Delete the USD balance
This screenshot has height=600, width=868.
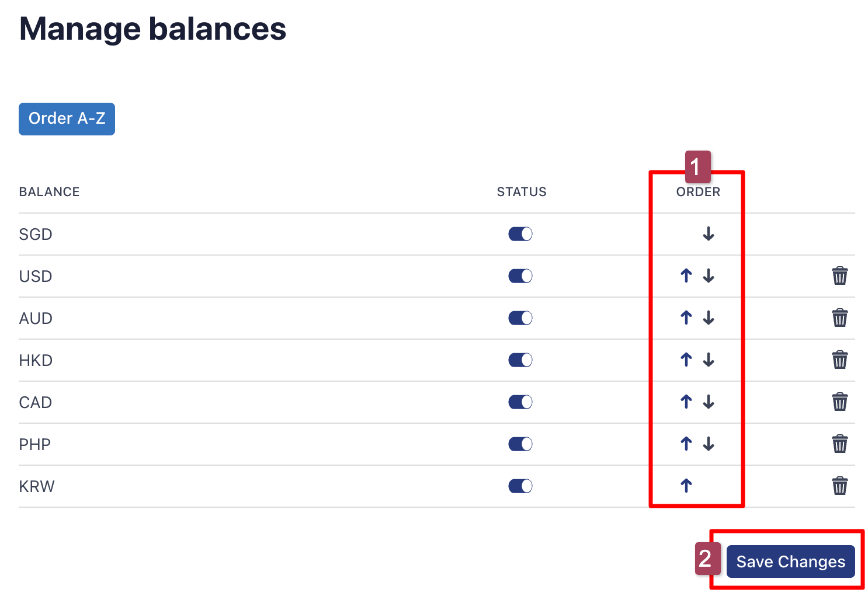pyautogui.click(x=839, y=276)
